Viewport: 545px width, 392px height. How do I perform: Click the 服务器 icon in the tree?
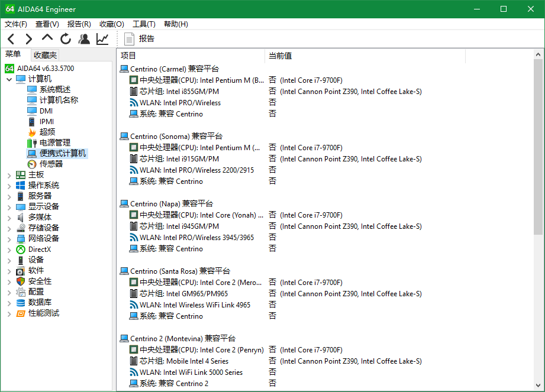tap(21, 196)
